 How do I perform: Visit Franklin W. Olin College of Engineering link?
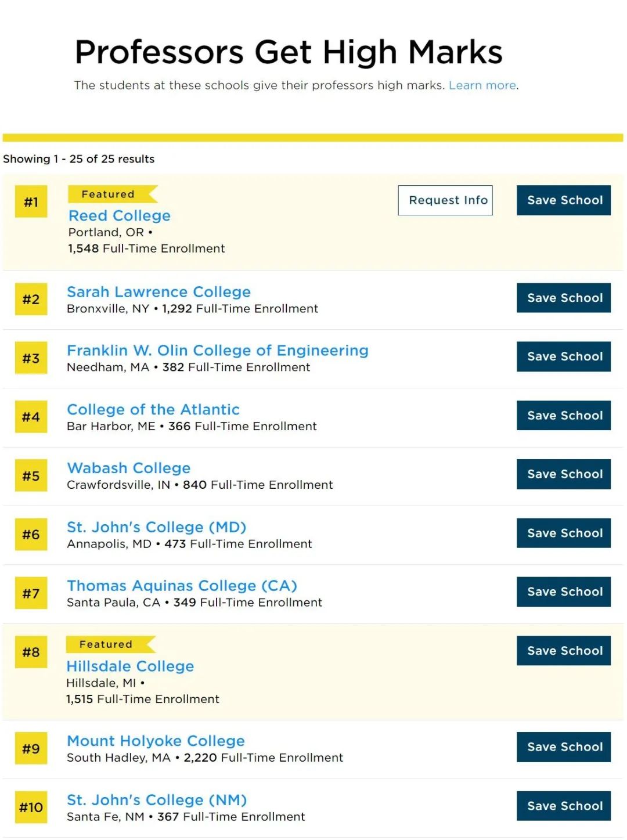[218, 351]
